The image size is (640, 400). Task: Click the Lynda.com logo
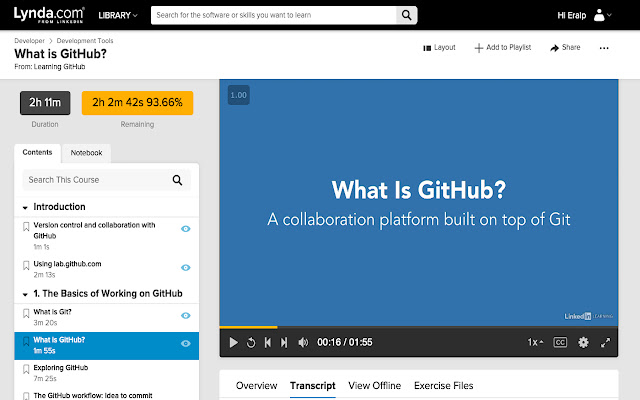[49, 15]
